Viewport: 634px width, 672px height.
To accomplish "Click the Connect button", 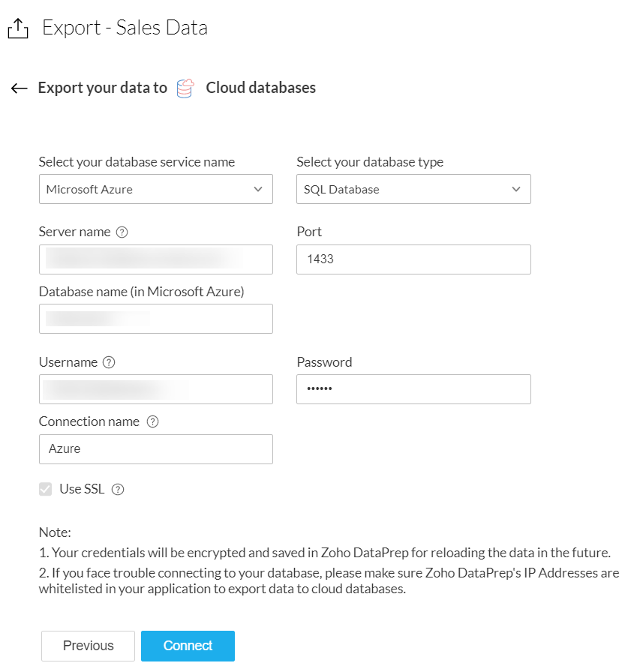I will click(188, 646).
